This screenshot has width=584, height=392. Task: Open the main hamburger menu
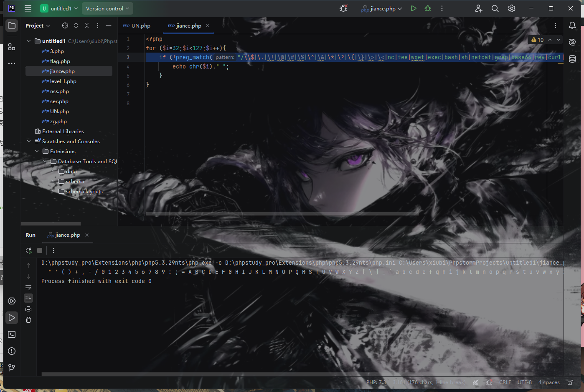[x=28, y=8]
